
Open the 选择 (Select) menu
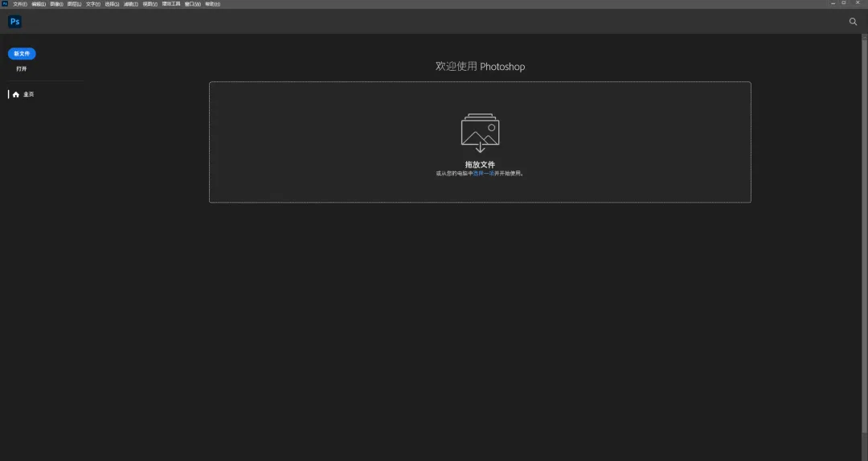112,4
